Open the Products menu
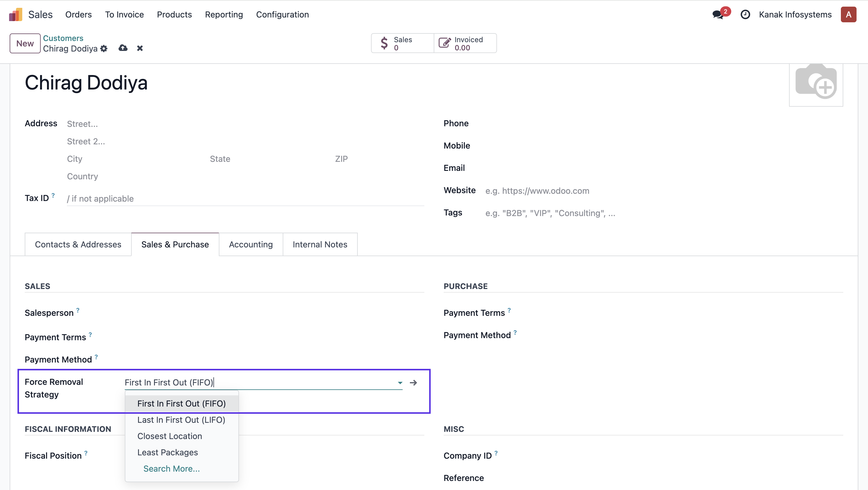 coord(174,14)
